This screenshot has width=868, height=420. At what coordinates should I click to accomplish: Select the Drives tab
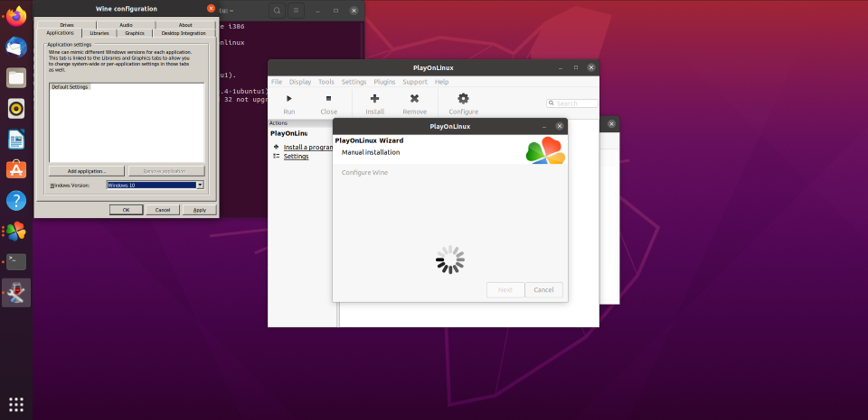66,24
